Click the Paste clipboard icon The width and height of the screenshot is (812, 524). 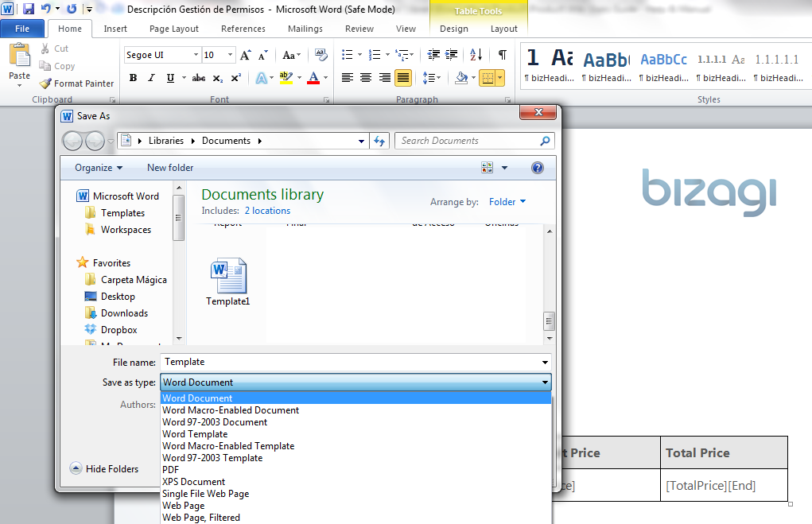pyautogui.click(x=20, y=56)
